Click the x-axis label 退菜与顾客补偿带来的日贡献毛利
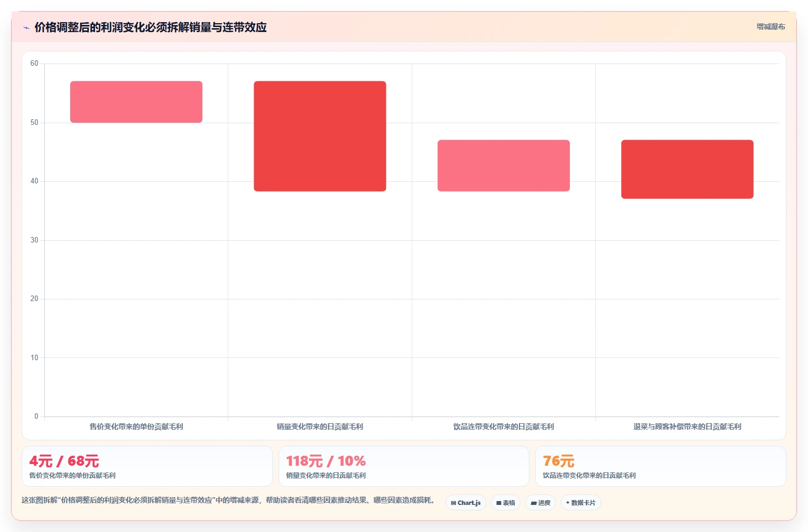 [688, 426]
